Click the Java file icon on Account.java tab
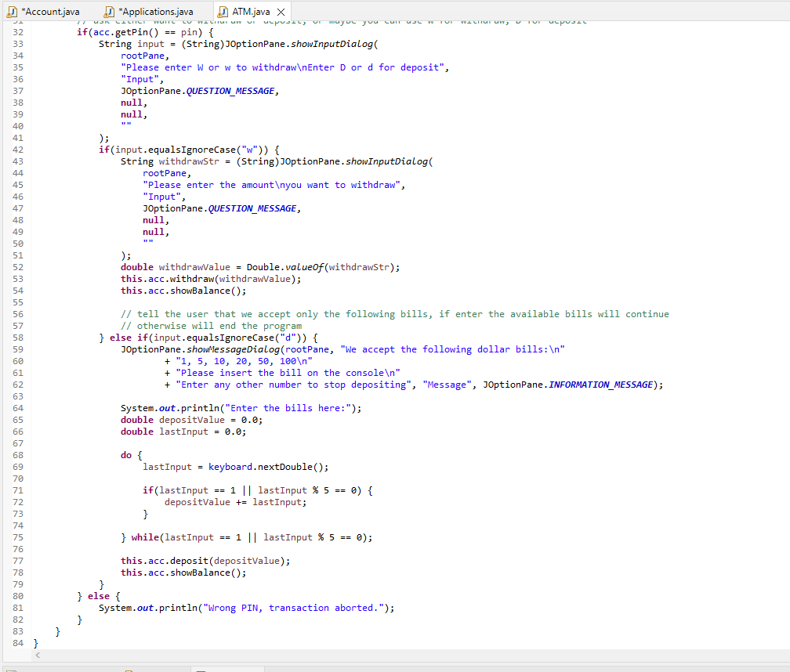The width and height of the screenshot is (790, 672). coord(10,12)
